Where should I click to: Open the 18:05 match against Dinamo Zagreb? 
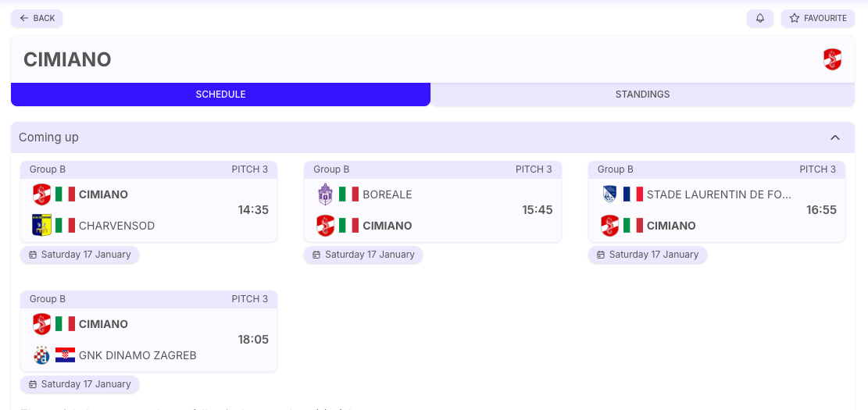tap(148, 339)
